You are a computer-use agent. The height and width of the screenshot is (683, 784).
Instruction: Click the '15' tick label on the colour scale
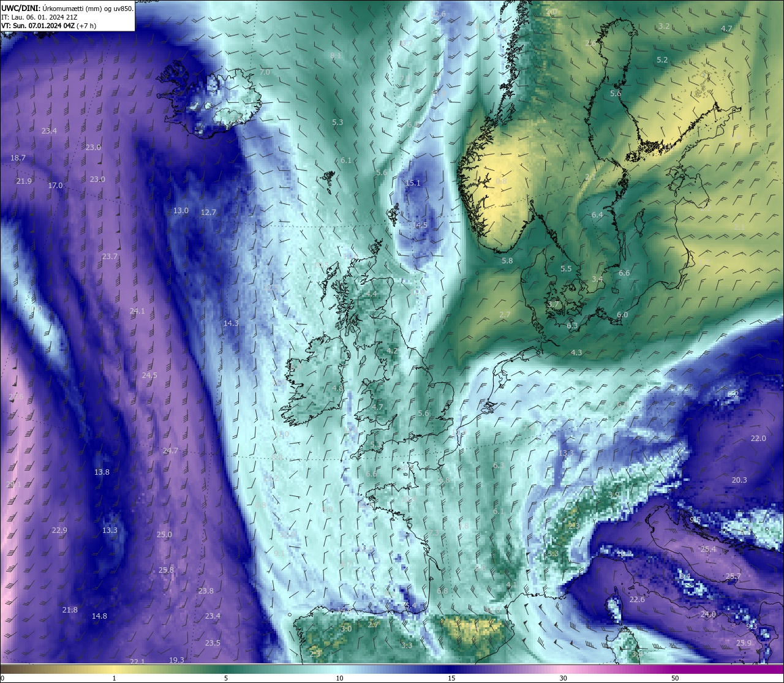pos(451,678)
